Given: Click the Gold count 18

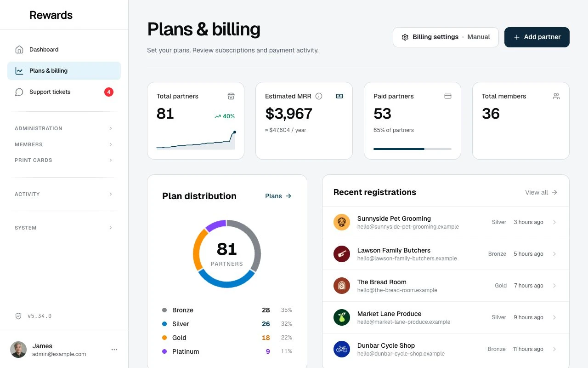Looking at the screenshot, I should 266,338.
